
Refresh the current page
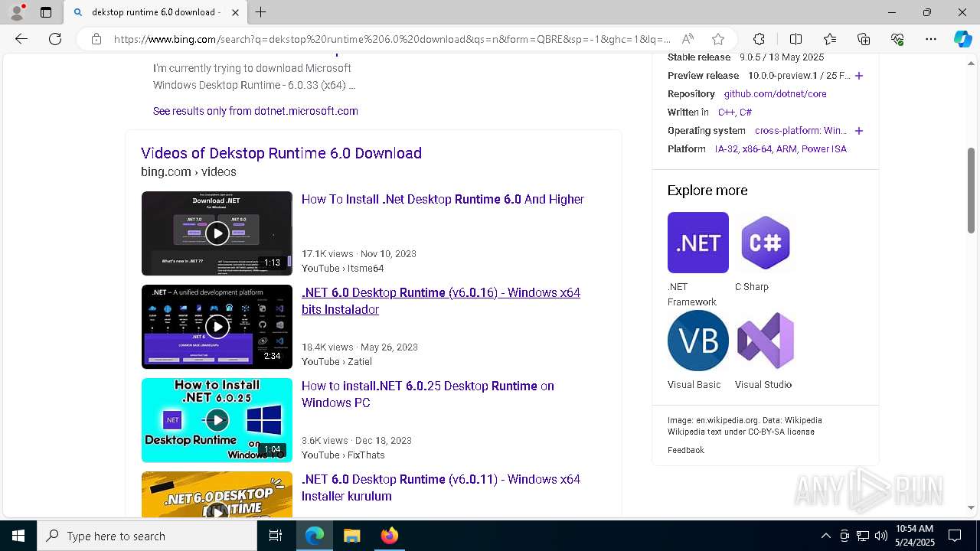pyautogui.click(x=55, y=39)
